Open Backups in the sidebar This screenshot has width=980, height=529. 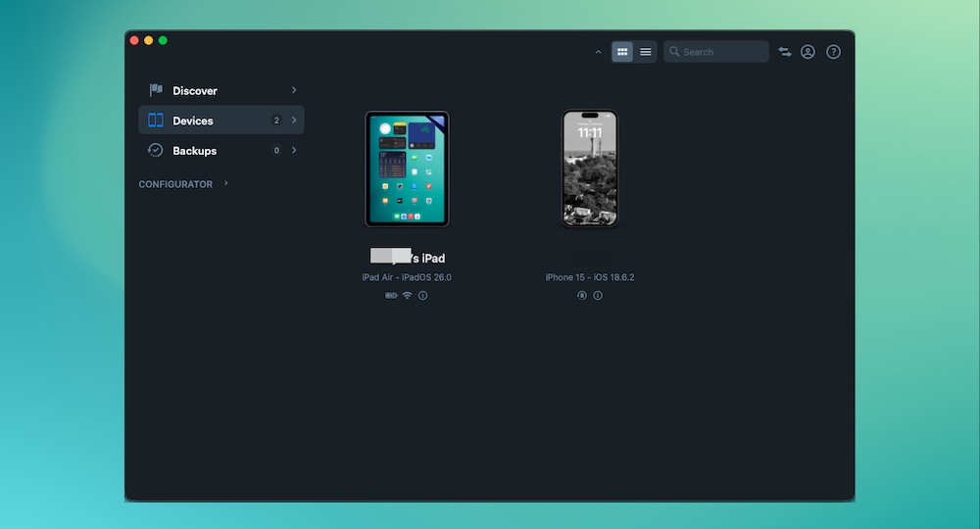point(221,151)
